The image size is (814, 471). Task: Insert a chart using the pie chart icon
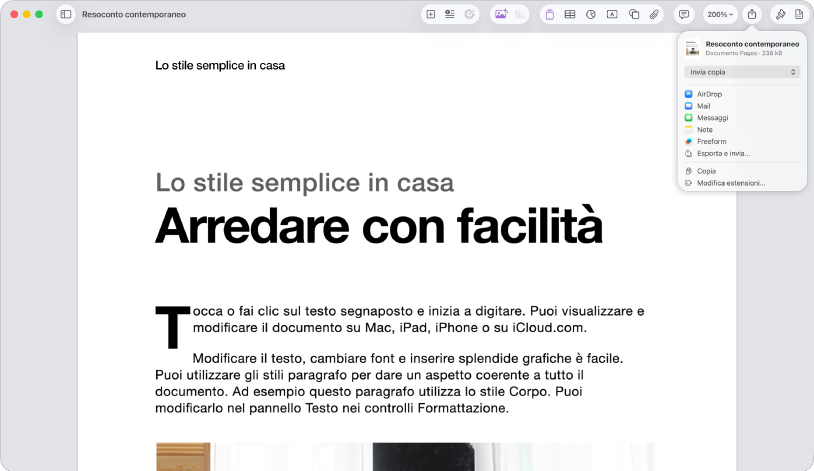tap(591, 15)
